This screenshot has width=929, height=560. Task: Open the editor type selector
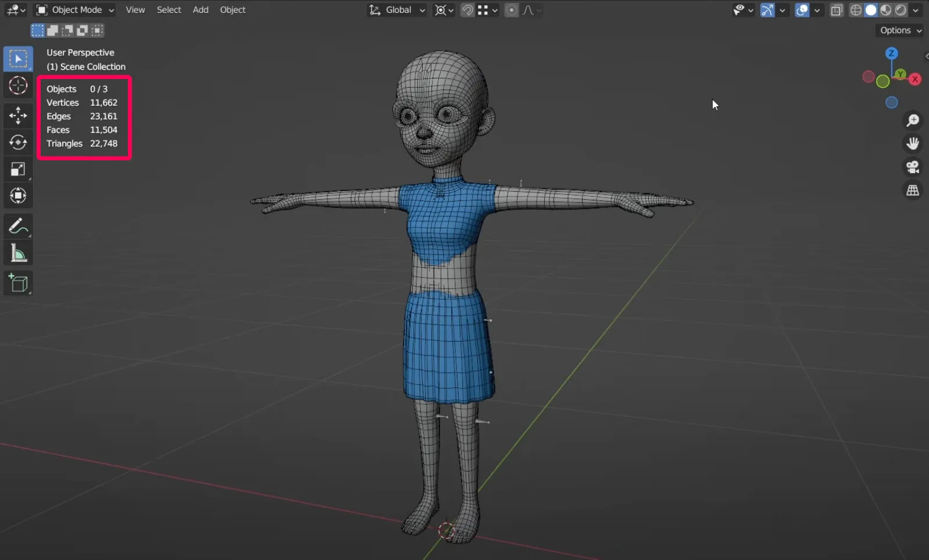pyautogui.click(x=16, y=10)
